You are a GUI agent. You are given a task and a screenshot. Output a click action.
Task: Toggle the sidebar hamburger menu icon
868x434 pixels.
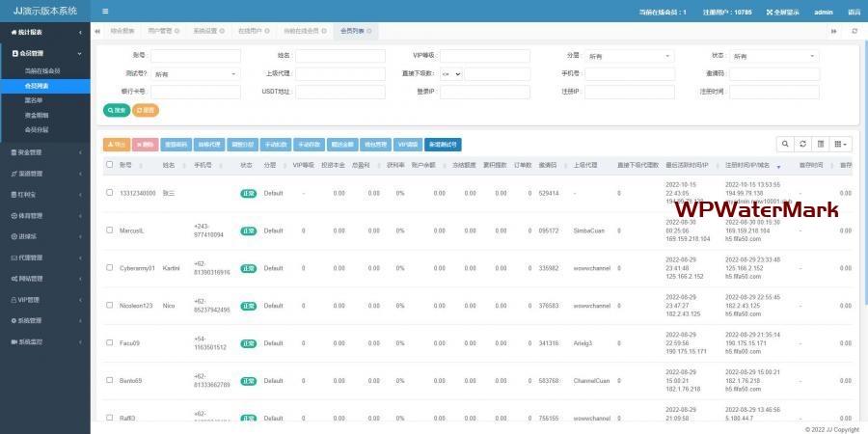pyautogui.click(x=105, y=12)
